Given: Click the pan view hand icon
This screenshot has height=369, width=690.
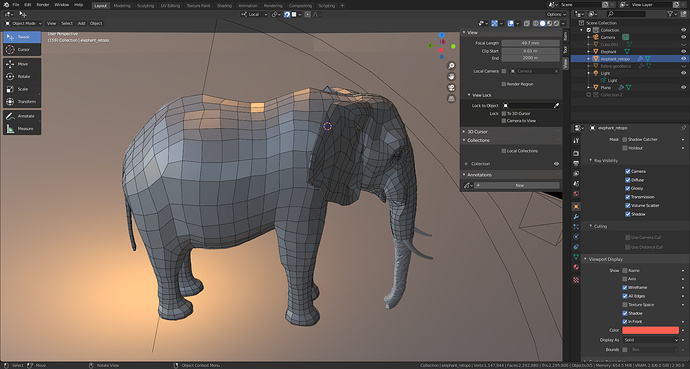Looking at the screenshot, I should click(x=451, y=77).
